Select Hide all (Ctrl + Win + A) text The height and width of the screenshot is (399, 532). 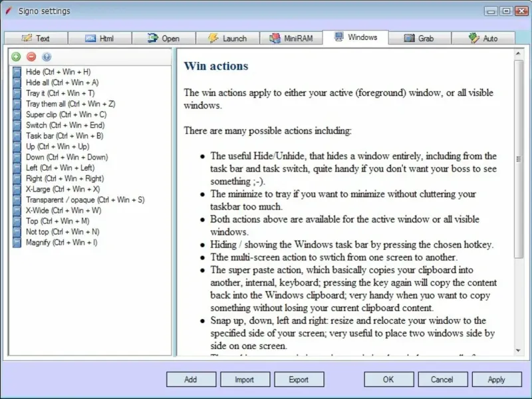[63, 82]
